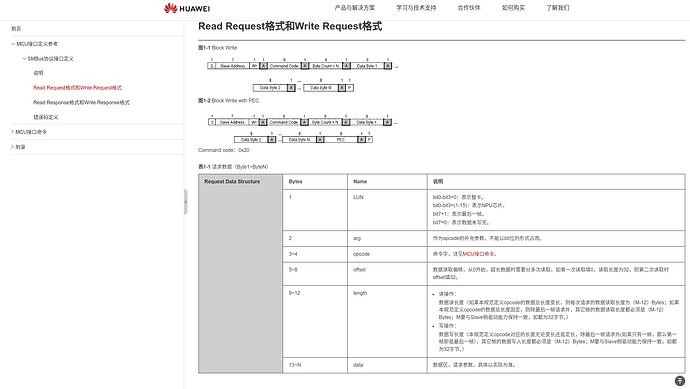Screen dimensions: 690x389
Task: Click the arg name cell
Action: click(x=387, y=238)
